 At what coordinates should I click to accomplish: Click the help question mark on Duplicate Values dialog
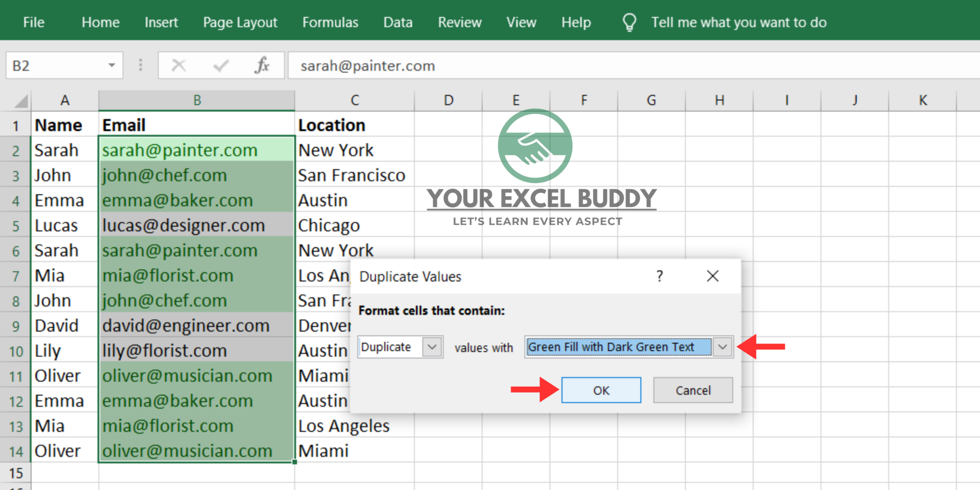pos(659,276)
